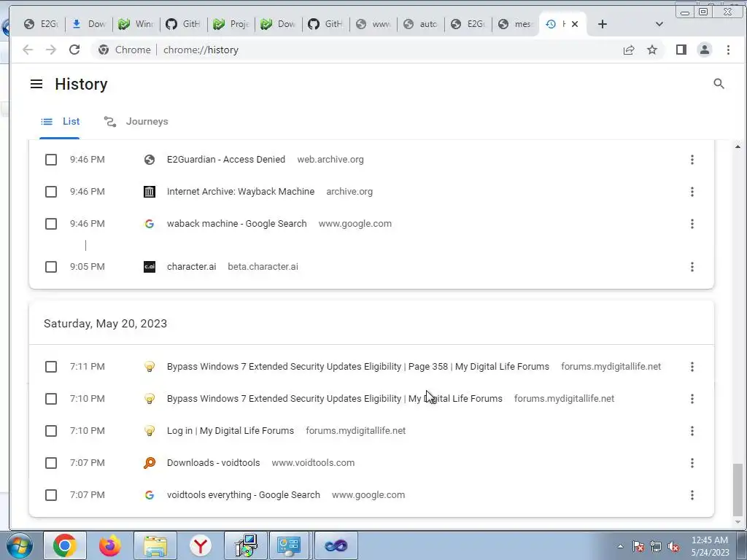Image resolution: width=747 pixels, height=560 pixels.
Task: Open the tab search dropdown chevron
Action: [x=659, y=24]
